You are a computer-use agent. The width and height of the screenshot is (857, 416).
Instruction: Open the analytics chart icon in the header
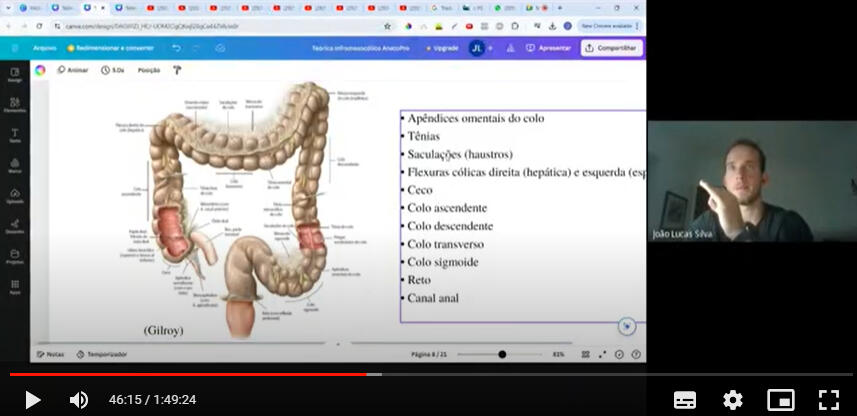click(x=510, y=48)
